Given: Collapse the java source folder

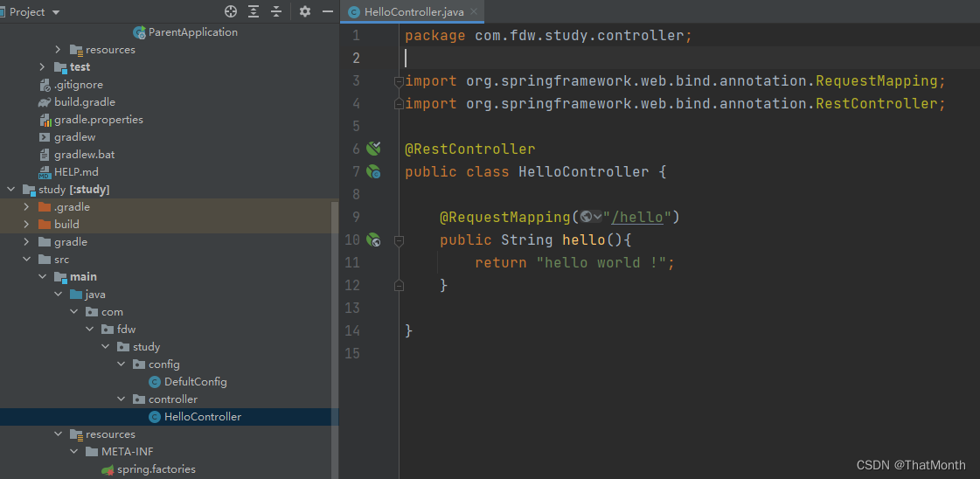Looking at the screenshot, I should (x=58, y=295).
